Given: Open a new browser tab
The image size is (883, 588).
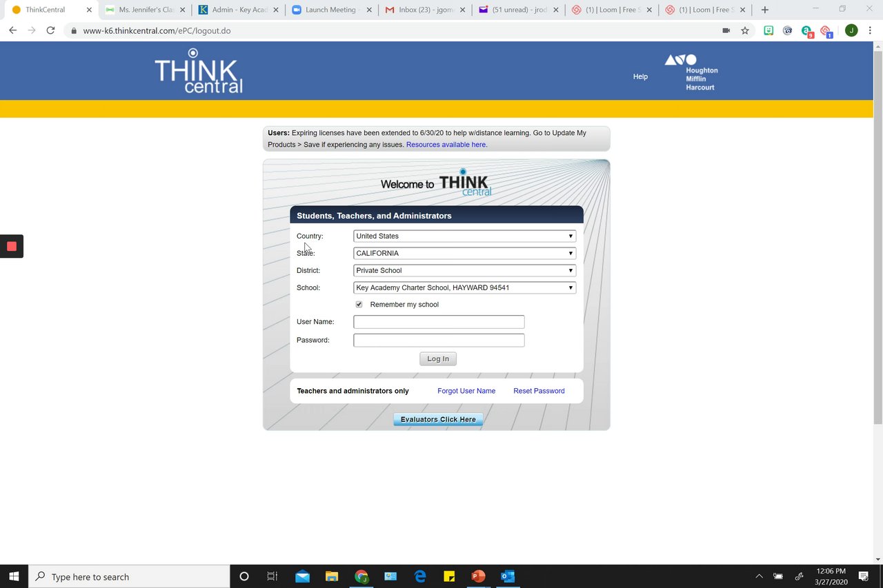Looking at the screenshot, I should (x=764, y=10).
